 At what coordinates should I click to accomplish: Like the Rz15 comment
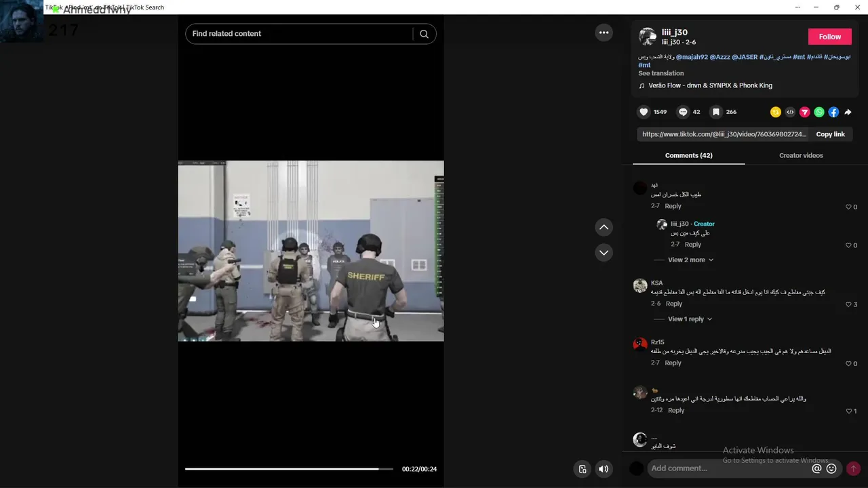(848, 363)
